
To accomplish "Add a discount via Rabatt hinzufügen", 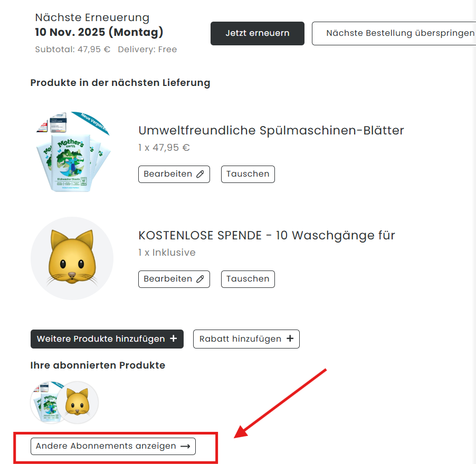I will coord(246,339).
